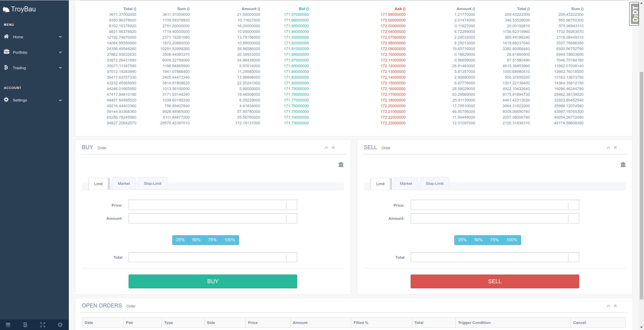Click the green BUY button
This screenshot has width=644, height=330.
213,282
